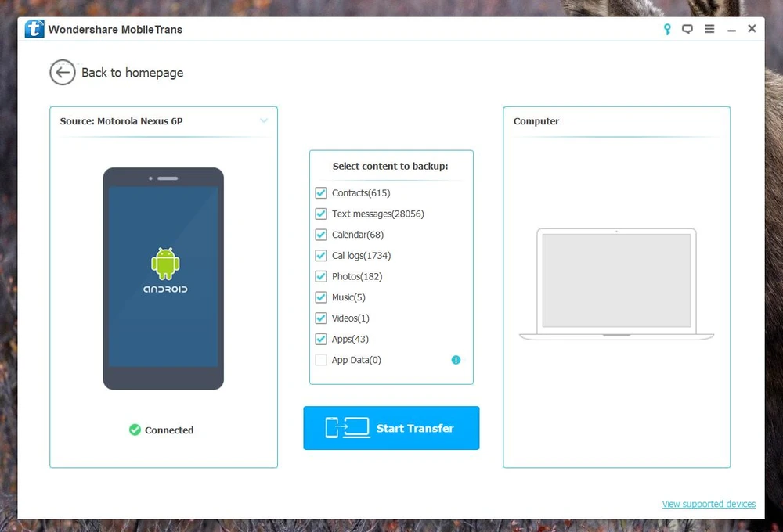Viewport: 783px width, 532px height.
Task: Uncheck the Call logs(1734) checkbox
Action: (x=321, y=256)
